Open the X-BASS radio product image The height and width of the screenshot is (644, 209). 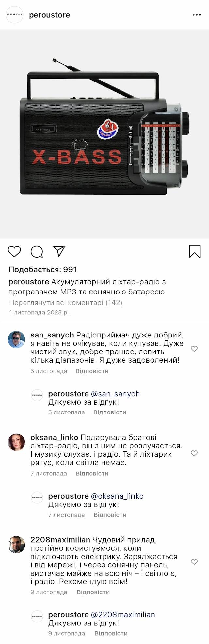tap(104, 134)
